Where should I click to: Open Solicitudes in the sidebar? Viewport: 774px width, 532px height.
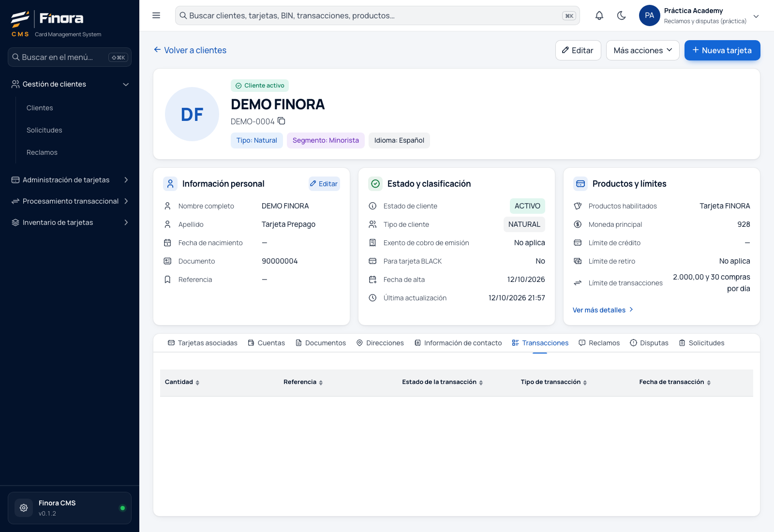coord(45,130)
